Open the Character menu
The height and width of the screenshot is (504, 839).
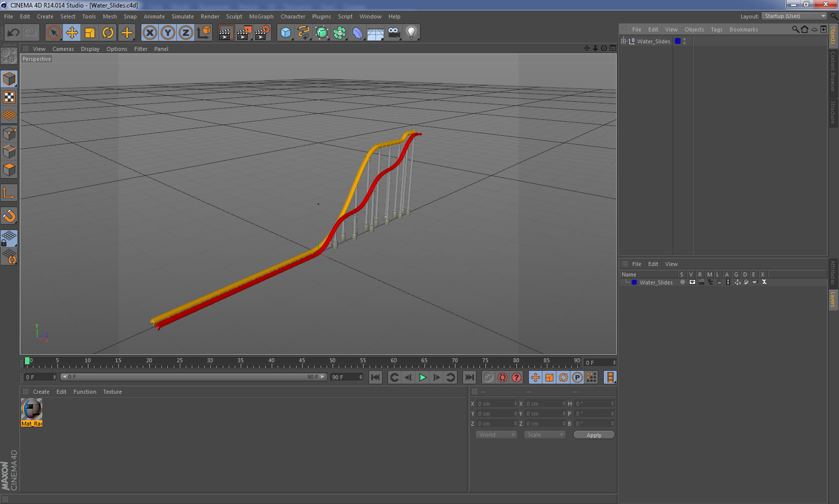click(293, 16)
